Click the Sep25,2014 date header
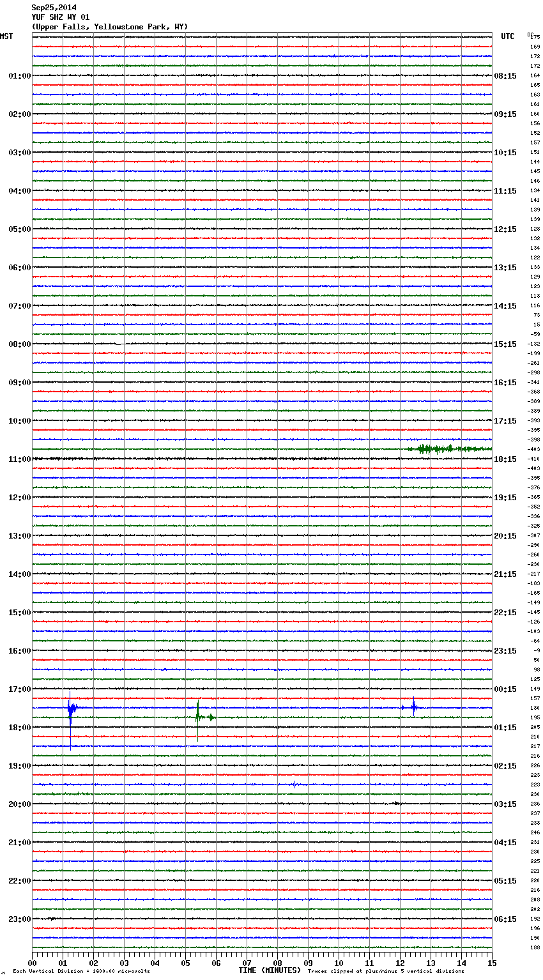This screenshot has width=543, height=980. [54, 8]
